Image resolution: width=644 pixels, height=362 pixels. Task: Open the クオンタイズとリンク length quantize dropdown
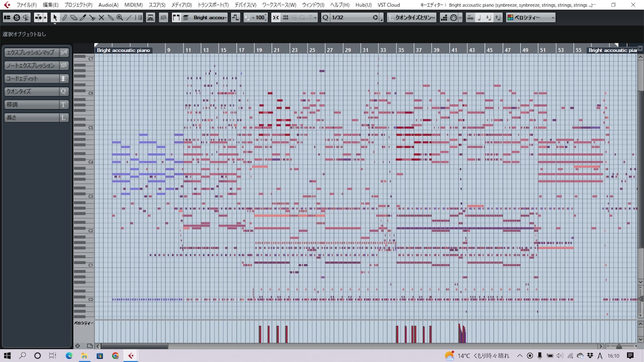coord(412,17)
